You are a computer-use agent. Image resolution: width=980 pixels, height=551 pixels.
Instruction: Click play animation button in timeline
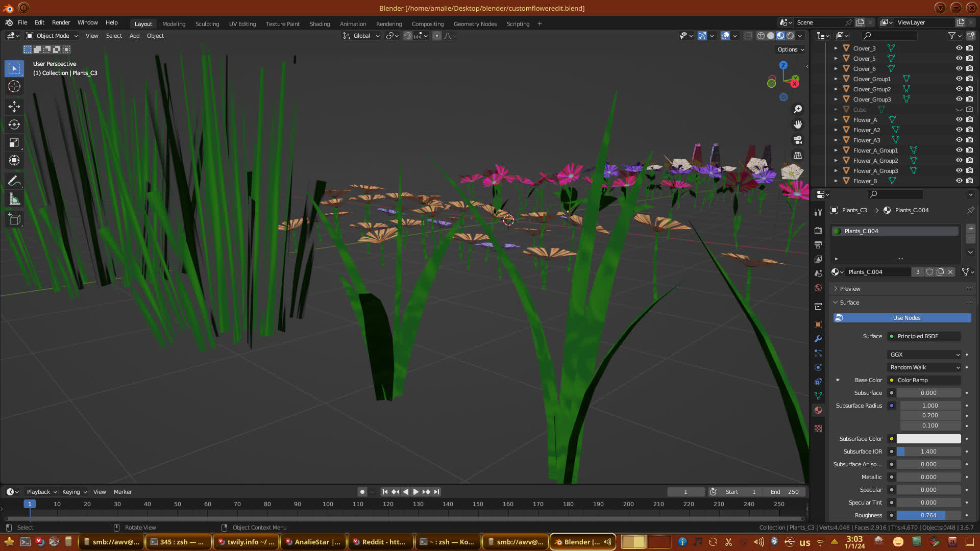415,492
